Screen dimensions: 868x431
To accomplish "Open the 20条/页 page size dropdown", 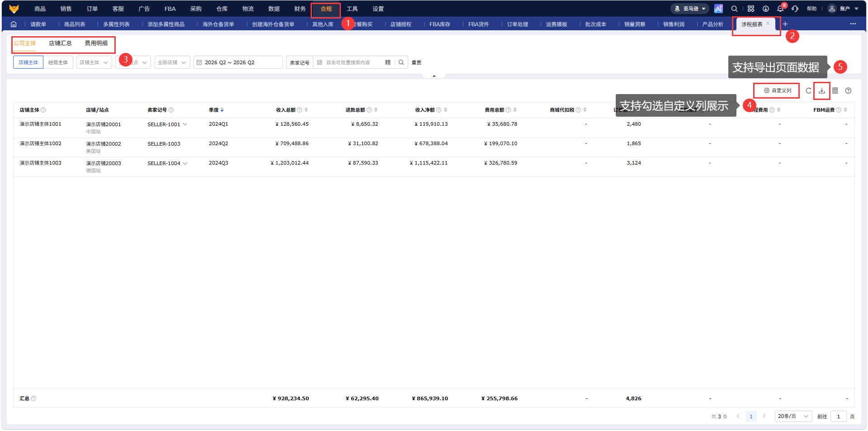I will 793,416.
